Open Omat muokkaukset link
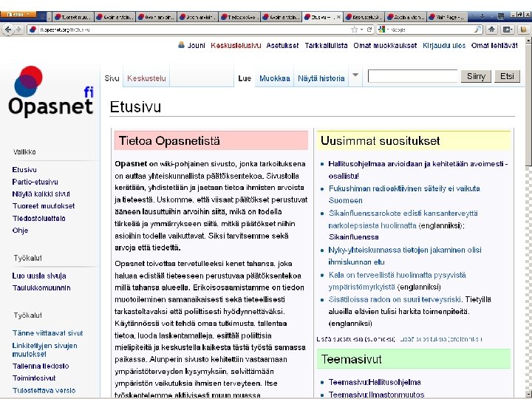The image size is (532, 399). tap(385, 46)
